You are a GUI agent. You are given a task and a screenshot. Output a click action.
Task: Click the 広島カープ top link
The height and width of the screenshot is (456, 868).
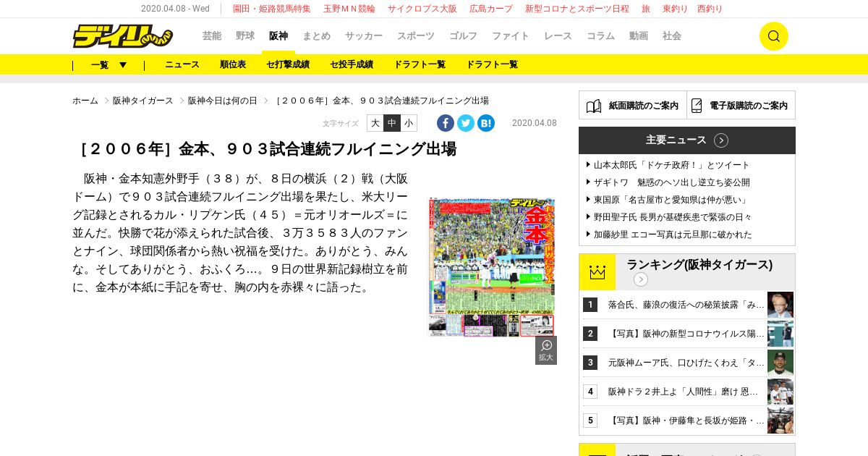[x=491, y=9]
